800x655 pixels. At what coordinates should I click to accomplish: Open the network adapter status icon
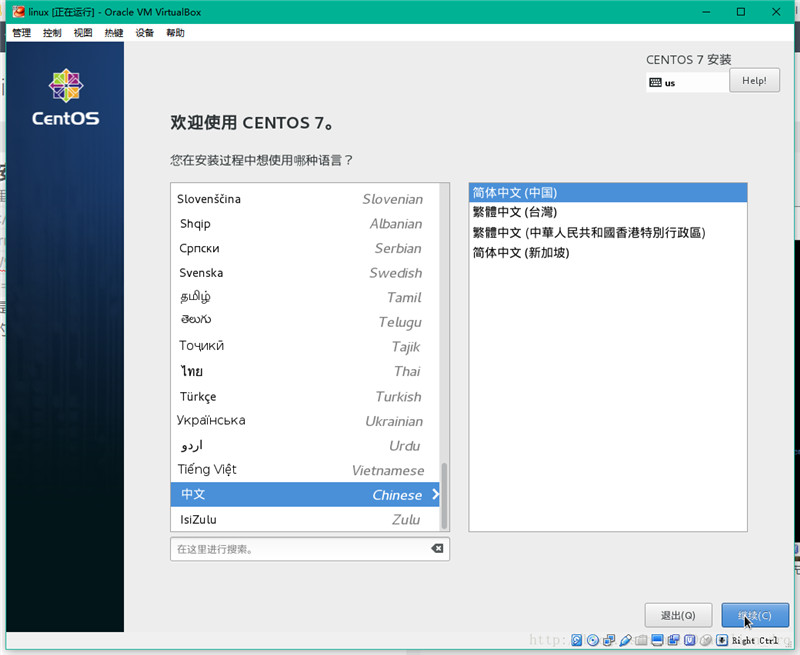(x=609, y=640)
